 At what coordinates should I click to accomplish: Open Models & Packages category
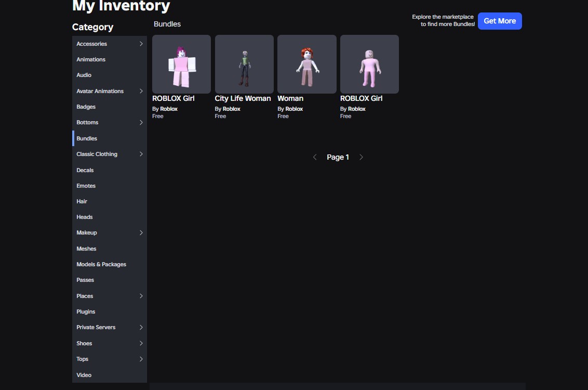(110, 264)
